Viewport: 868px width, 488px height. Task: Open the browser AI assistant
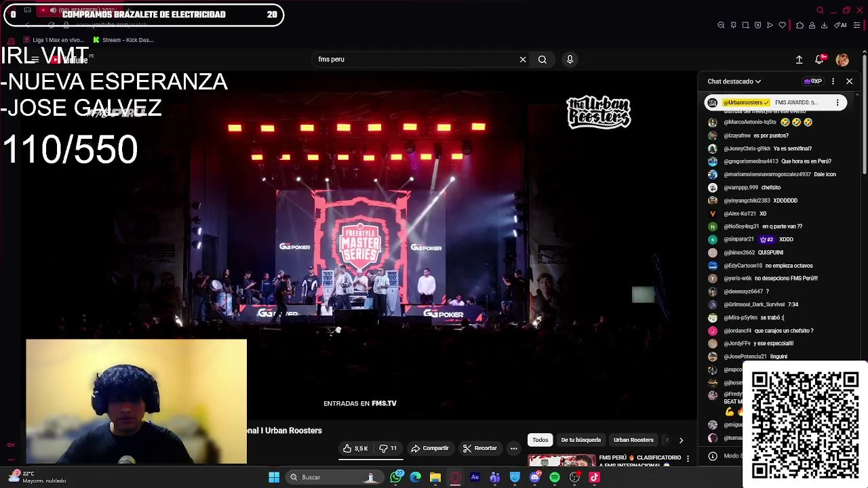pos(840,25)
